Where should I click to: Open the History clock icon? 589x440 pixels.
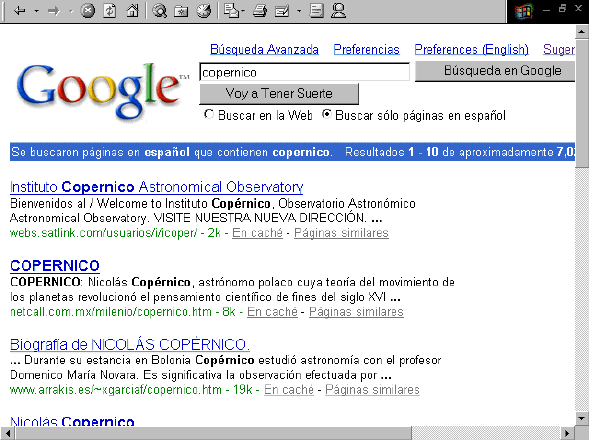point(204,11)
